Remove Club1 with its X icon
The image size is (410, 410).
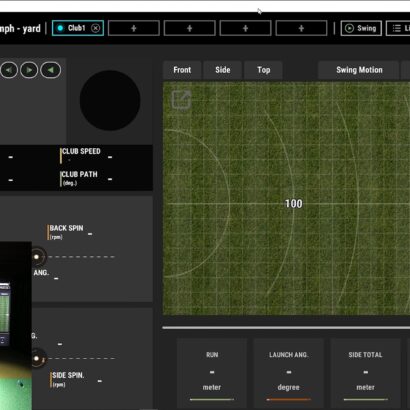pos(96,28)
